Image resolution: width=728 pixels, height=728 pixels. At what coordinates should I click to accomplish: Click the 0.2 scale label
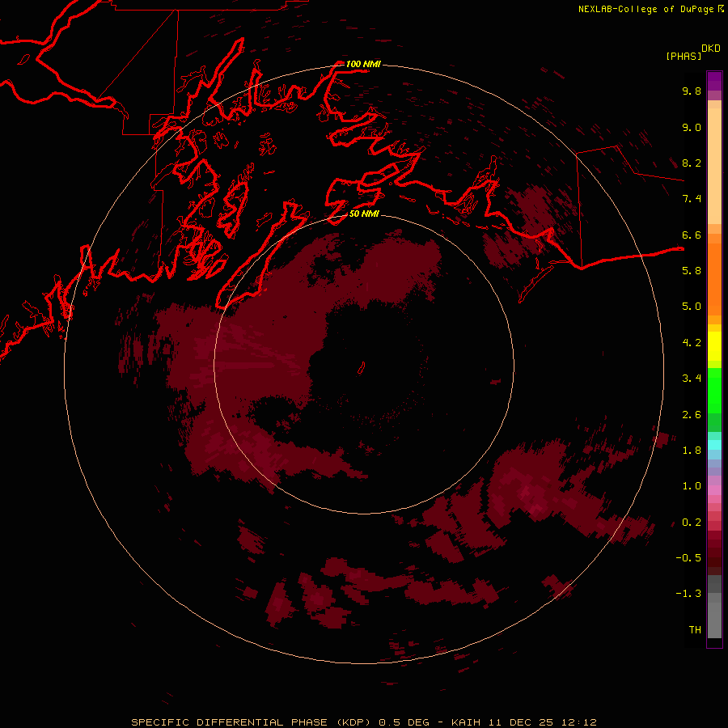(x=692, y=523)
